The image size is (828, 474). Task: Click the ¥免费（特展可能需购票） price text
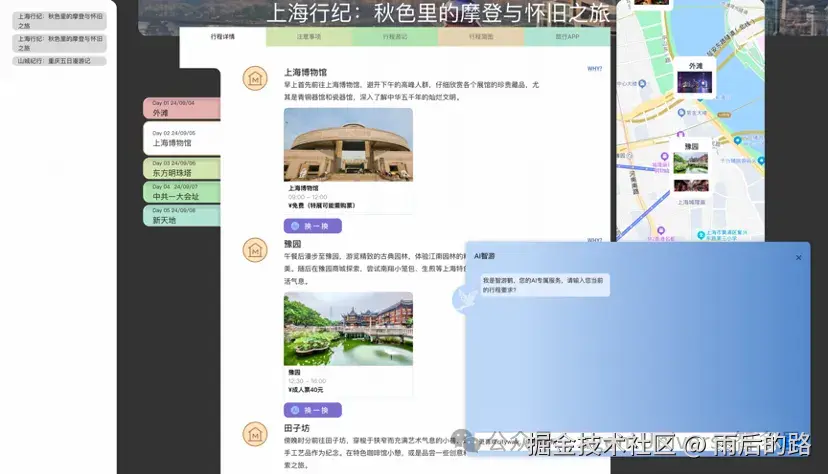(322, 206)
